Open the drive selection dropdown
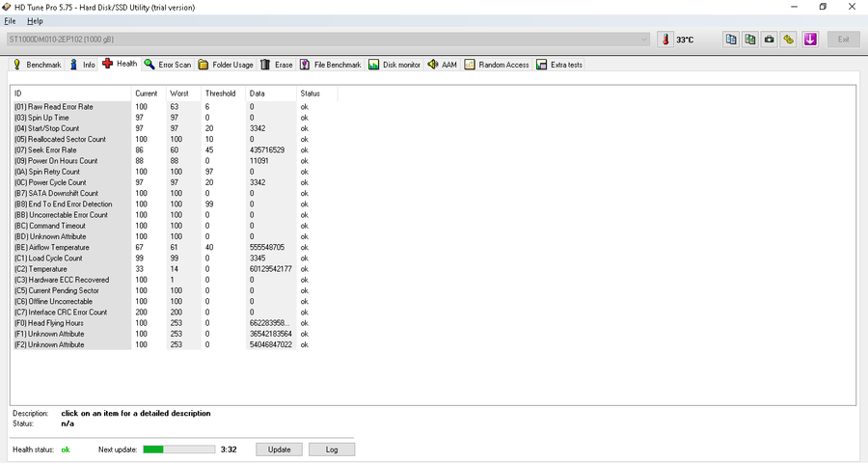 tap(329, 40)
